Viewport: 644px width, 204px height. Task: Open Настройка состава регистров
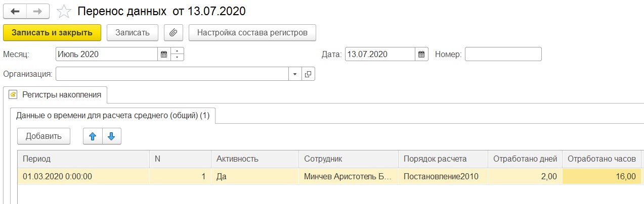pyautogui.click(x=252, y=32)
